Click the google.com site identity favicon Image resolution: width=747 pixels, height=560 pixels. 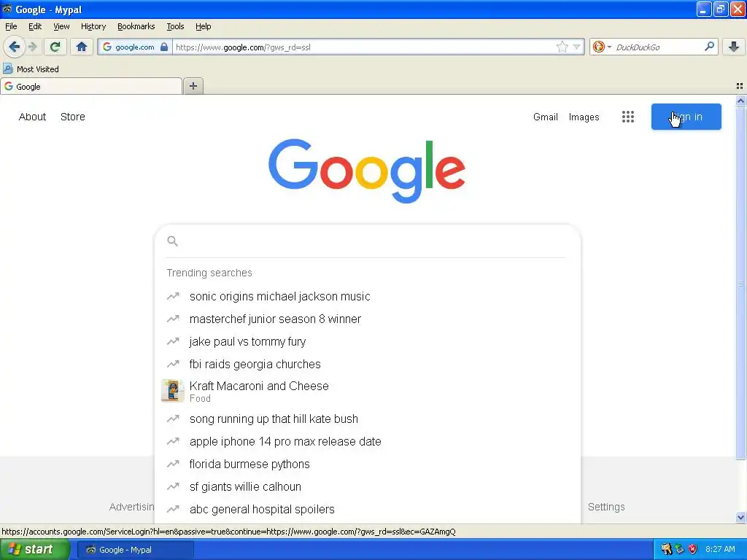point(107,47)
